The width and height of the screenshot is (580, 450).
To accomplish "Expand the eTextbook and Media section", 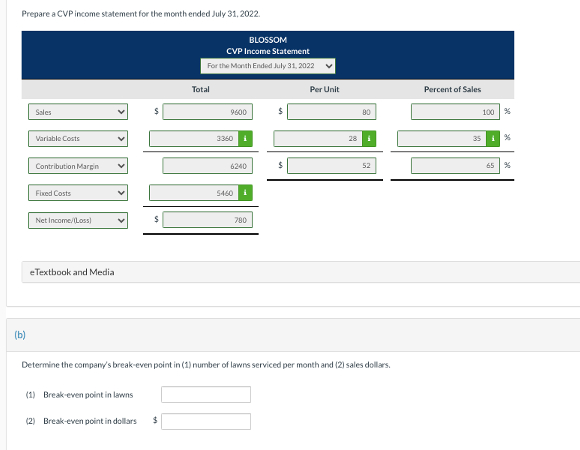I will pos(300,272).
